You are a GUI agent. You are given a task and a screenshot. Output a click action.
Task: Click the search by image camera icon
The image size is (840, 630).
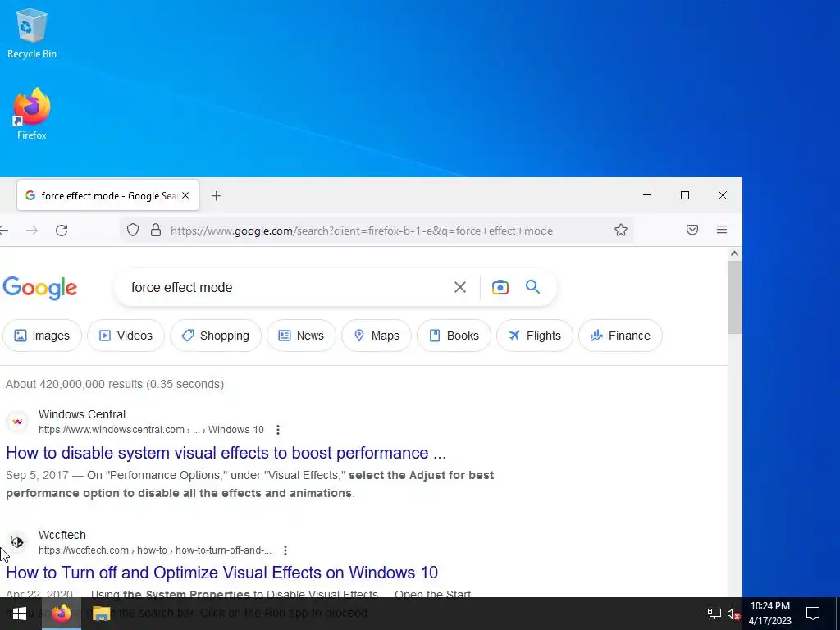pos(500,287)
